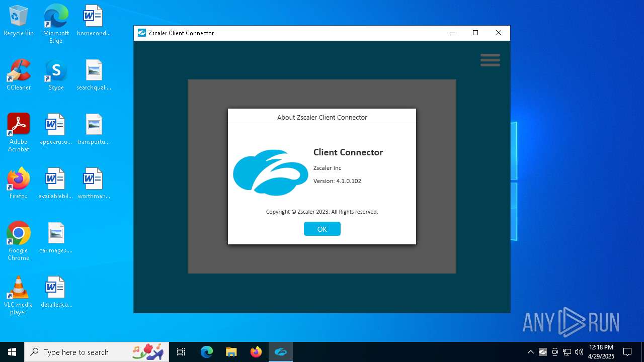Screen dimensions: 644x362
Task: Maximize the Zscaler Client Connector window
Action: point(475,33)
